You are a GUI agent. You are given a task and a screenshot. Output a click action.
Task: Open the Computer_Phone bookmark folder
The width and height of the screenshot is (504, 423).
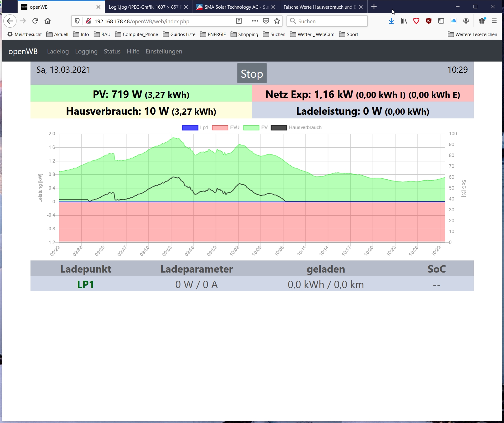tap(137, 34)
